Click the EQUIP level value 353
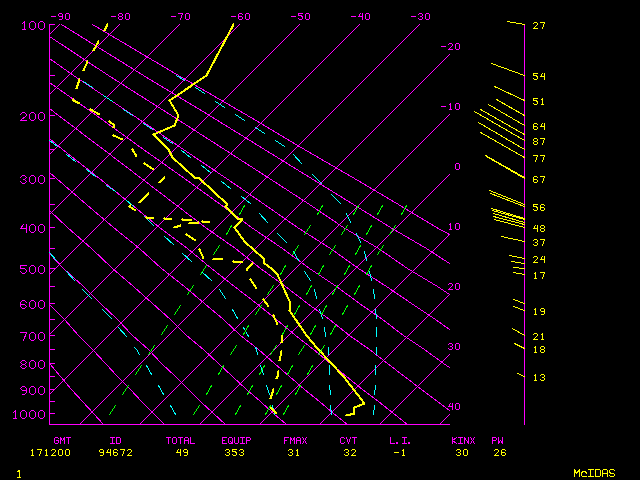 [x=236, y=452]
